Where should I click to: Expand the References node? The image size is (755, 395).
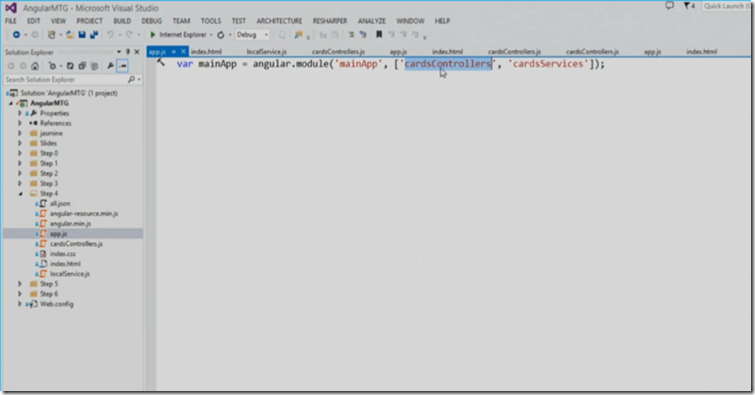tap(20, 123)
